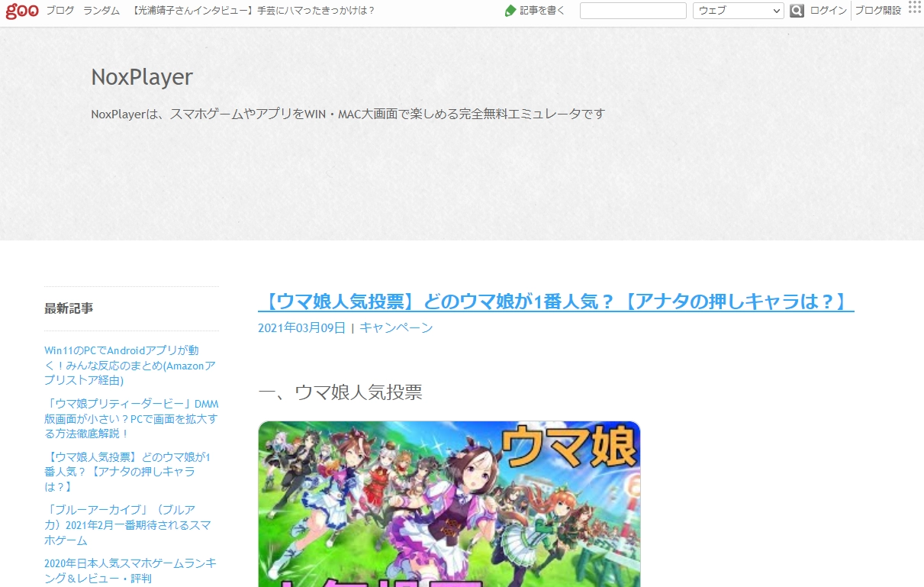Click the green pencil write-article icon
Viewport: 924px width, 587px height.
coord(510,11)
